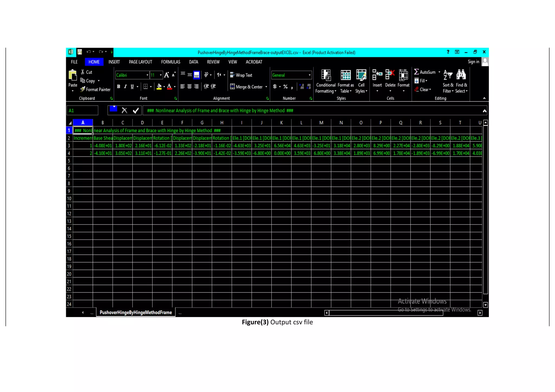Viewport: 555px width, 392px height.
Task: Toggle center horizontal alignment
Action: click(189, 86)
